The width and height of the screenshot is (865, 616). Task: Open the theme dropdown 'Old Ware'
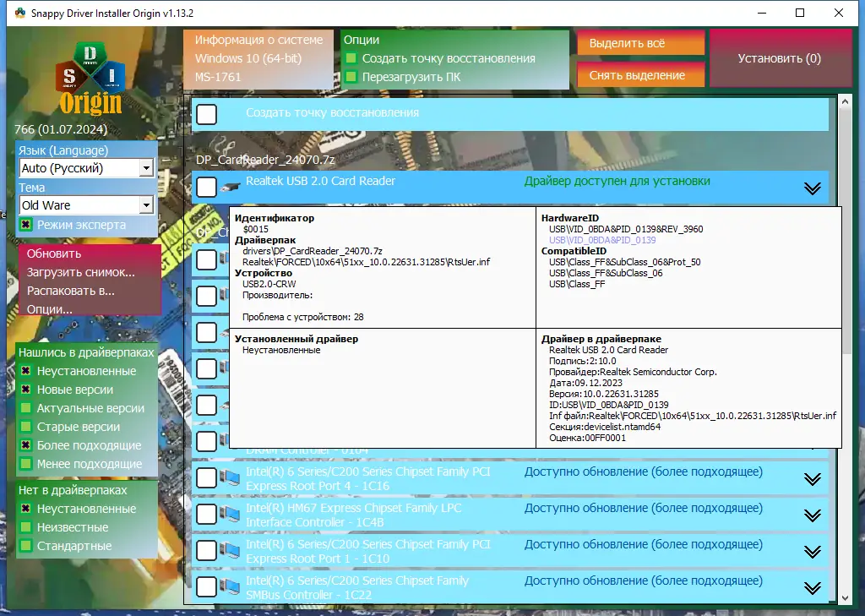86,204
